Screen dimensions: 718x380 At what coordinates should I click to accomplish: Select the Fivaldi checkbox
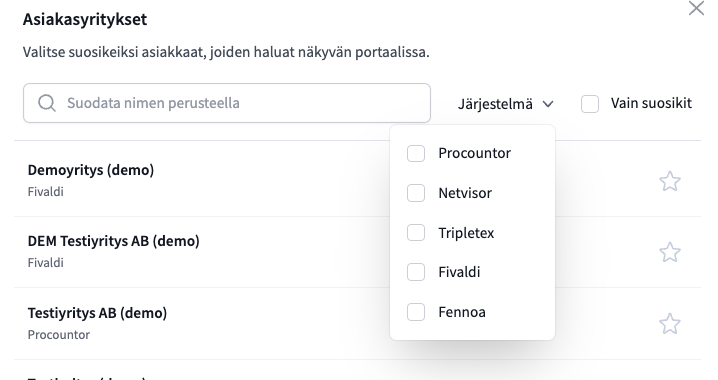[x=416, y=272]
